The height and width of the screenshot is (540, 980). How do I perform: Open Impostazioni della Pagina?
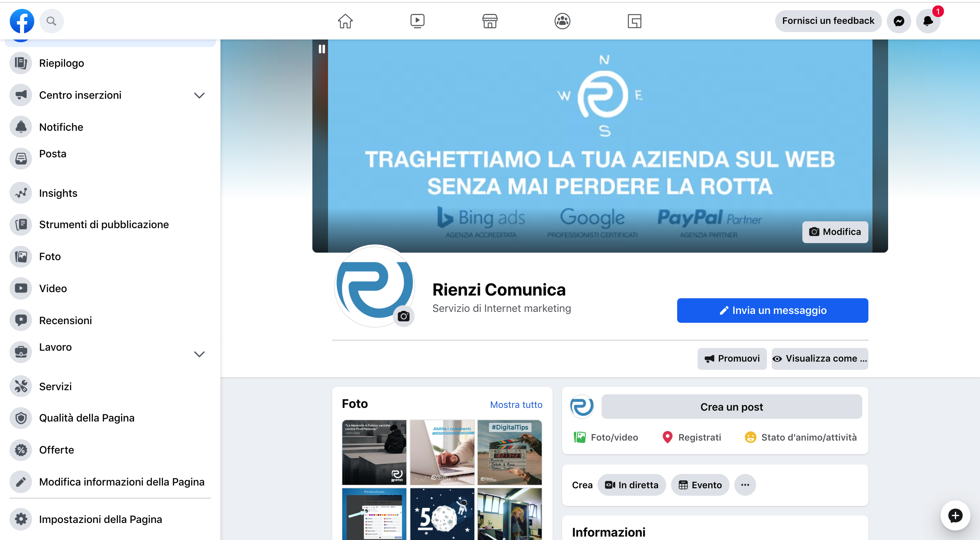tap(100, 519)
